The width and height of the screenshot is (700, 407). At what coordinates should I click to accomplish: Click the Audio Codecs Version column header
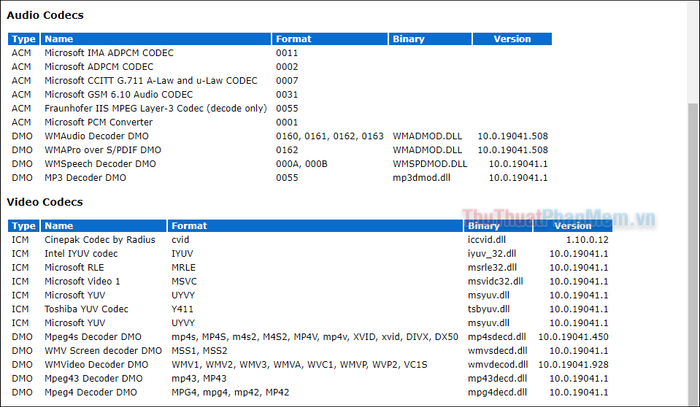click(x=512, y=39)
